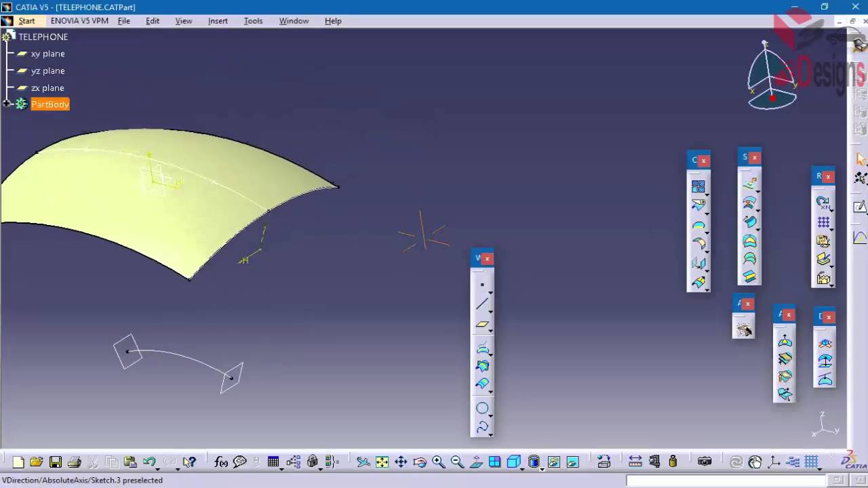Open the Formula f(x) tool

(x=221, y=462)
